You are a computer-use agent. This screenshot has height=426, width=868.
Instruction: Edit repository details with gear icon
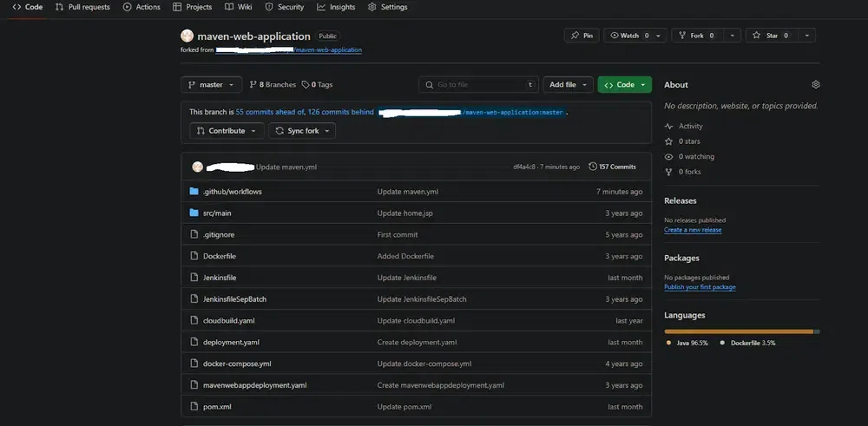coord(815,85)
